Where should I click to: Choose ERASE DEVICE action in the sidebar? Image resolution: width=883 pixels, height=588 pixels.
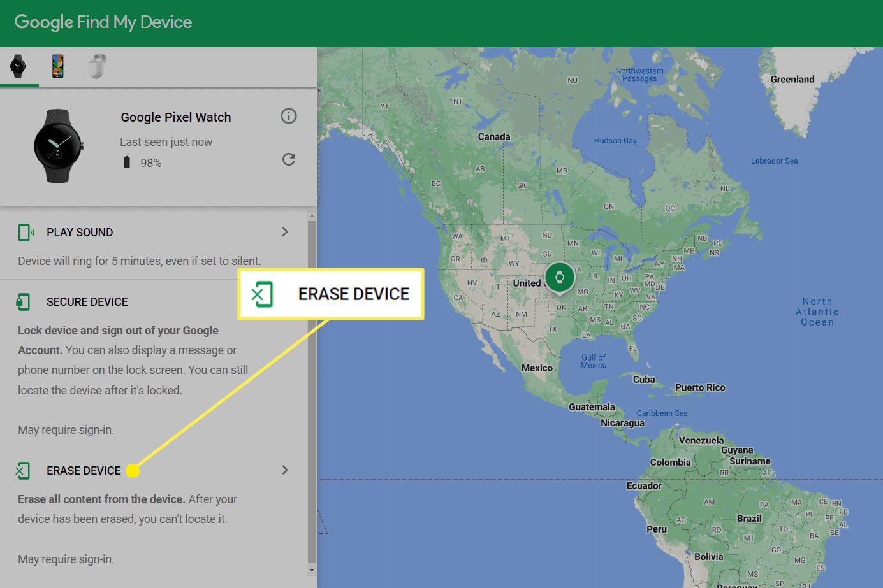(84, 471)
